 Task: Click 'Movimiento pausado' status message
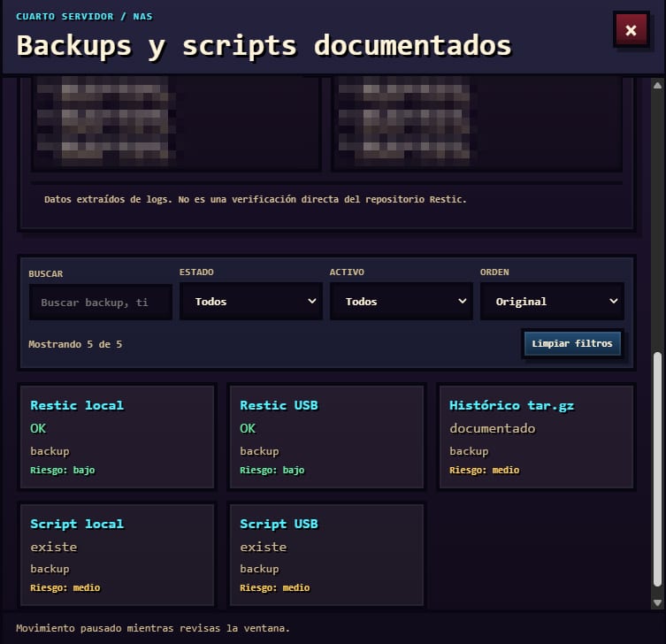click(153, 628)
